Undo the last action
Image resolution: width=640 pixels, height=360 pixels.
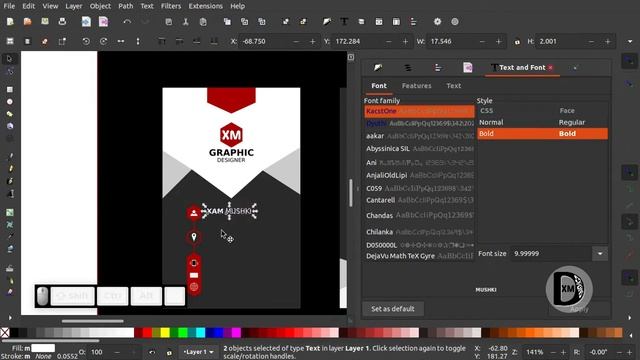(x=127, y=22)
